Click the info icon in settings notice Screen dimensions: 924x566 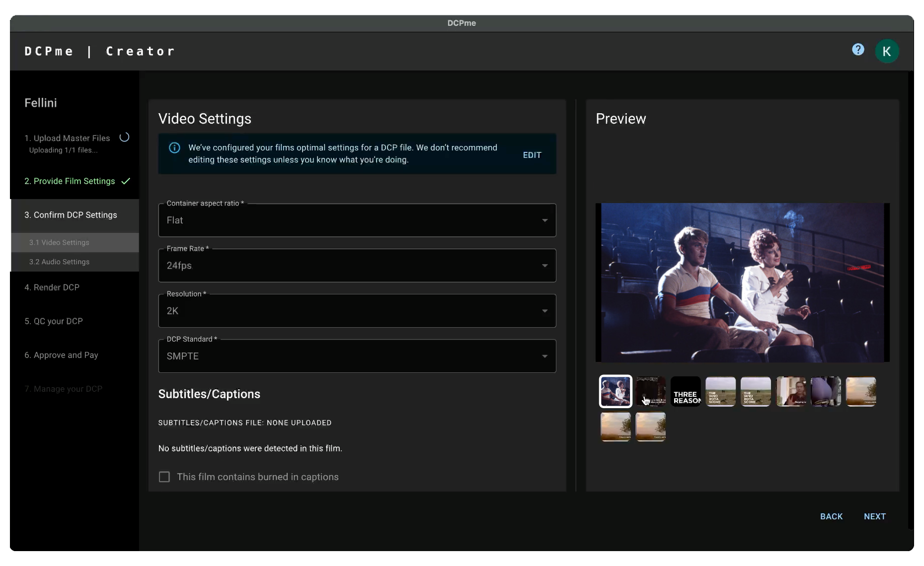174,148
